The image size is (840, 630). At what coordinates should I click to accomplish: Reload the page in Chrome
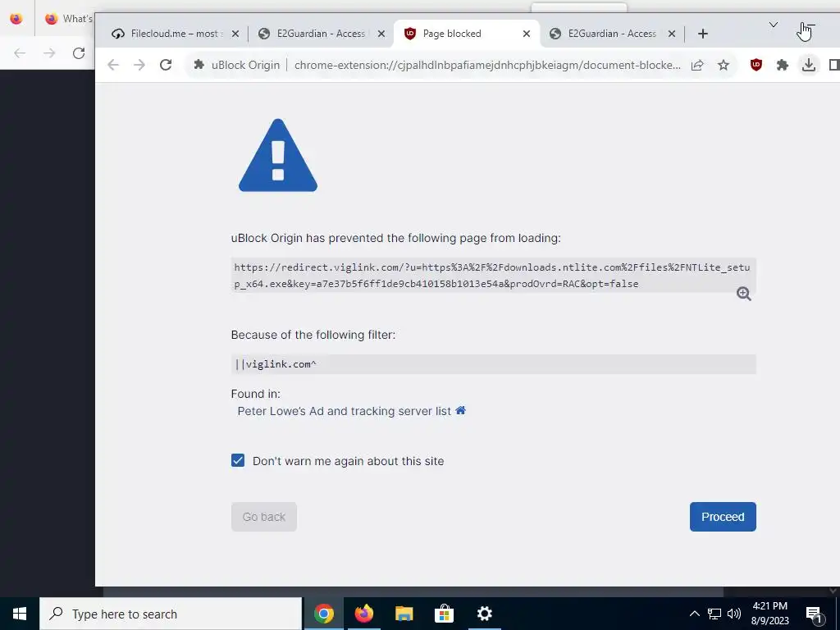click(x=166, y=65)
